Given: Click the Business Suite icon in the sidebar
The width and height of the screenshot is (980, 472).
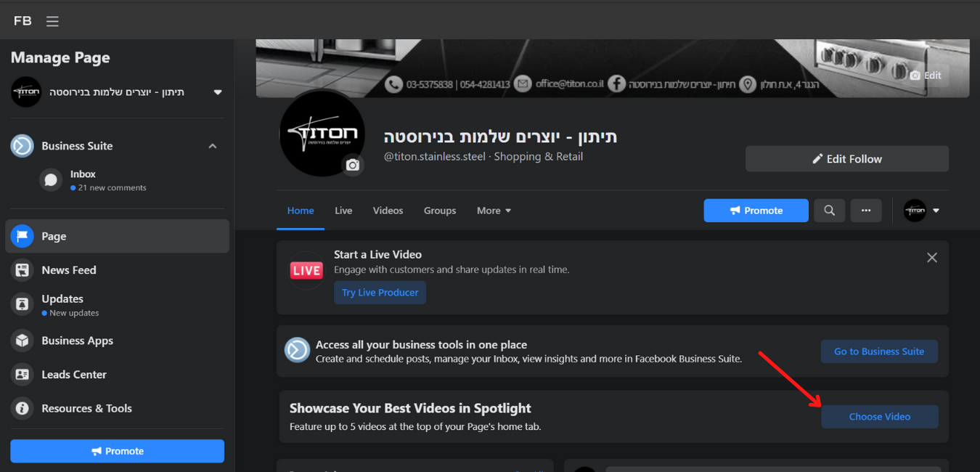Looking at the screenshot, I should [22, 146].
